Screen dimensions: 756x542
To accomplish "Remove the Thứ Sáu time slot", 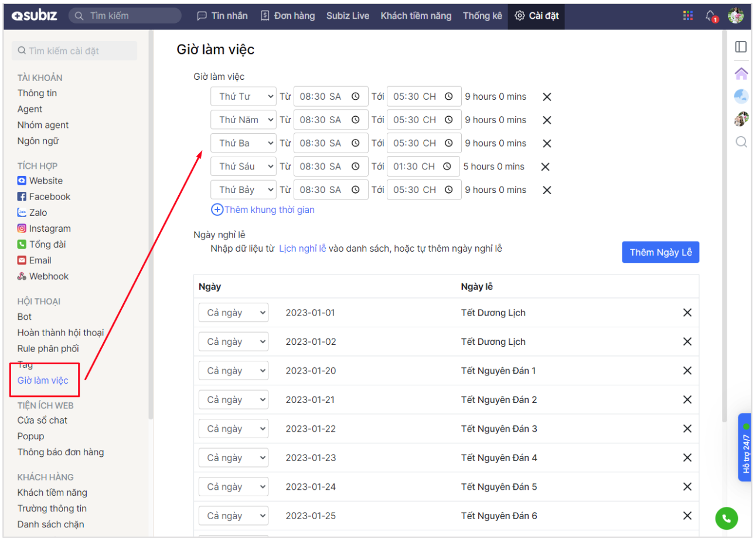I will 545,167.
